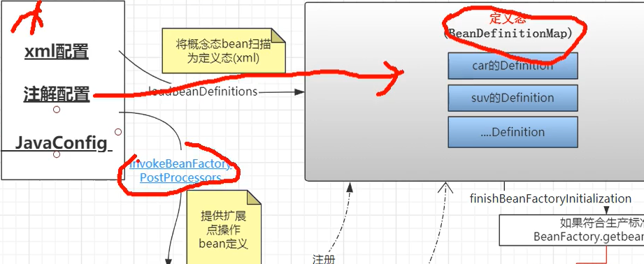Select the xml配置 heading text
The width and height of the screenshot is (644, 264).
coord(57,52)
